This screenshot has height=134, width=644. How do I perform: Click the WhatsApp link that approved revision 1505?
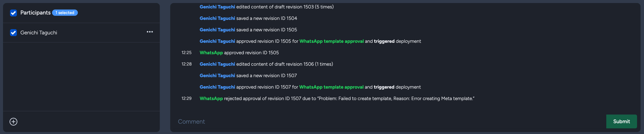(211, 53)
